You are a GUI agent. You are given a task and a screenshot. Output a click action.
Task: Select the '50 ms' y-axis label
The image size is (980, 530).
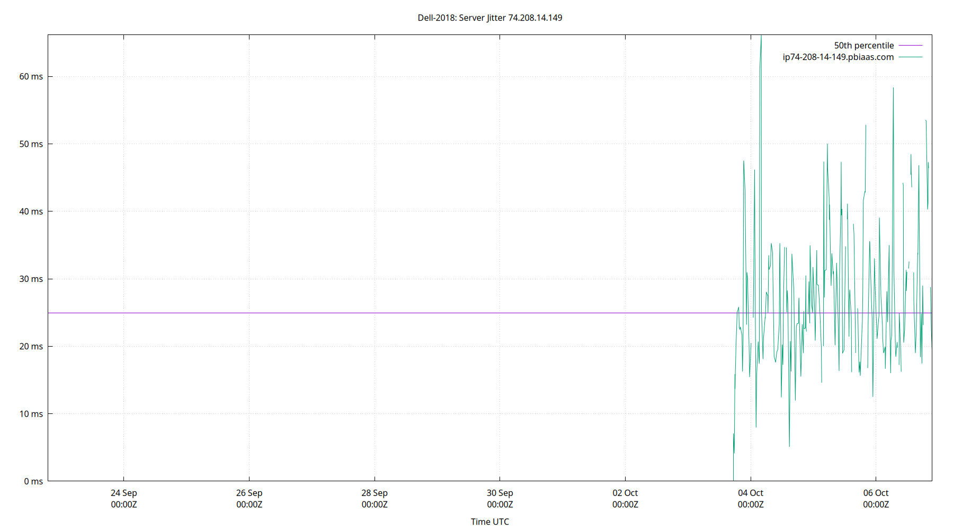31,144
